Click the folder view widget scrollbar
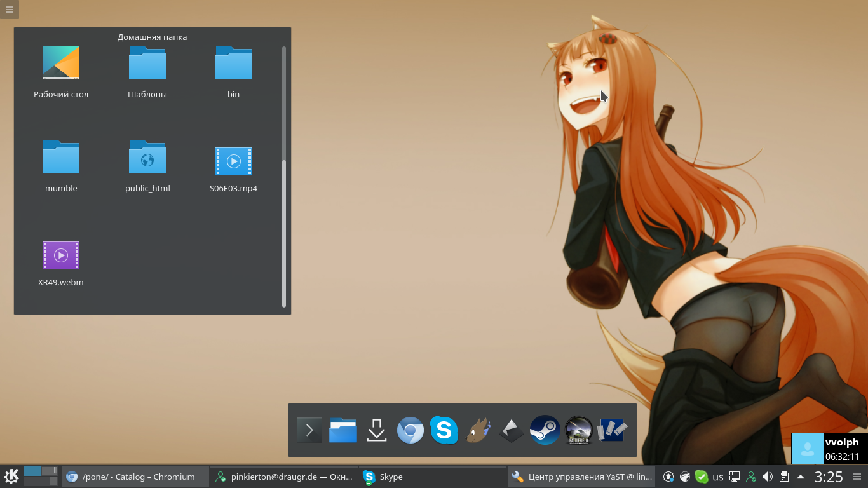Image resolution: width=868 pixels, height=488 pixels. [284, 177]
